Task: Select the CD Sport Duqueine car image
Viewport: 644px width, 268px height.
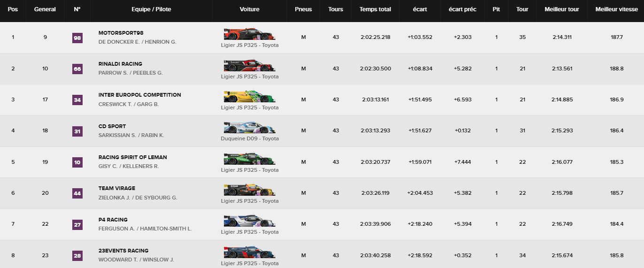Action: (250, 128)
